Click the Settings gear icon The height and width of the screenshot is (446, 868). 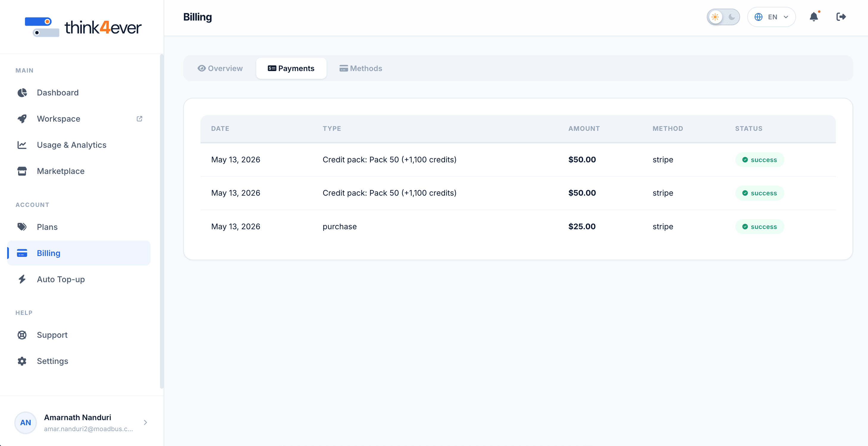pyautogui.click(x=22, y=361)
